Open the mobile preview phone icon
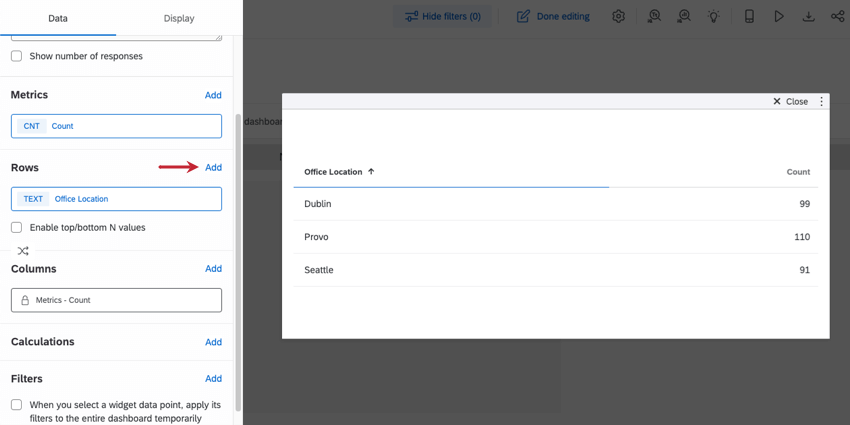Viewport: 850px width, 425px height. (749, 16)
